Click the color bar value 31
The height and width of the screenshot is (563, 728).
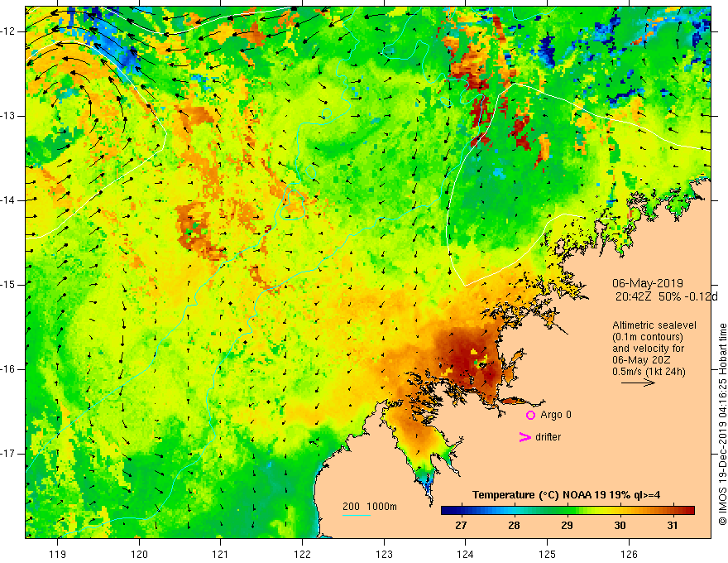pos(673,526)
